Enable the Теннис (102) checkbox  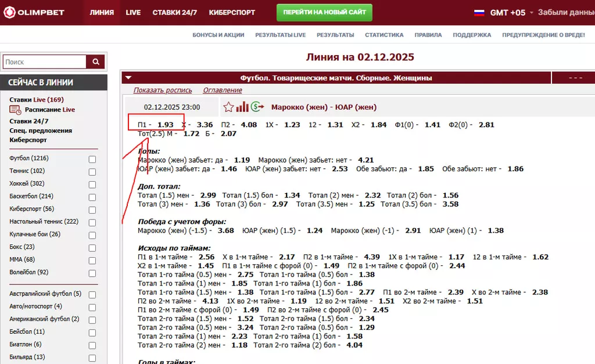click(x=92, y=172)
